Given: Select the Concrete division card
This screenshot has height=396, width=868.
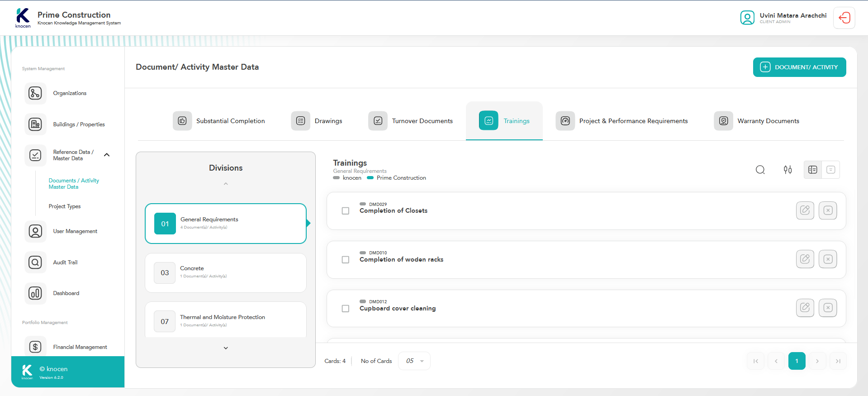Looking at the screenshot, I should coord(225,273).
